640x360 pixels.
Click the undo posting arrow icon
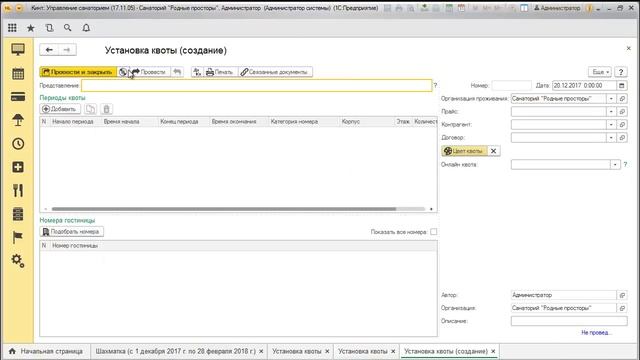click(177, 72)
